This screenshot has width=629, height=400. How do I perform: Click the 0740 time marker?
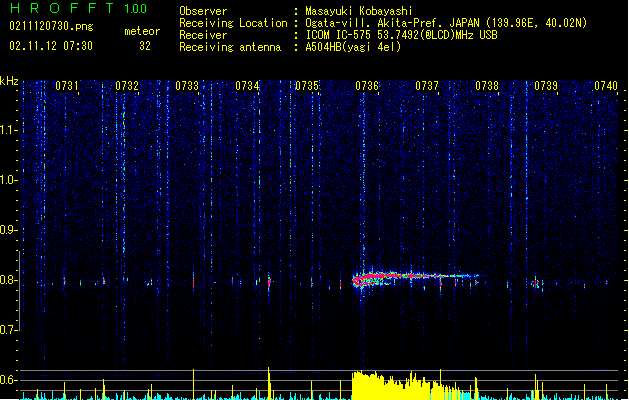[x=606, y=86]
